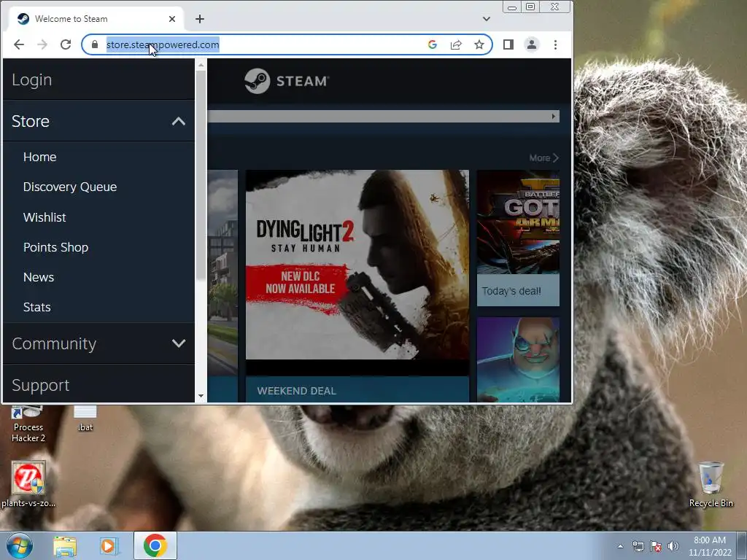Open a new tab with plus
The height and width of the screenshot is (560, 747).
click(x=200, y=19)
